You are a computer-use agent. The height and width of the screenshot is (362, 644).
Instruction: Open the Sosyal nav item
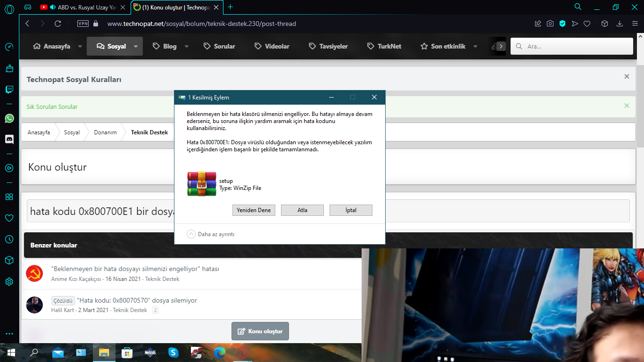click(x=111, y=46)
